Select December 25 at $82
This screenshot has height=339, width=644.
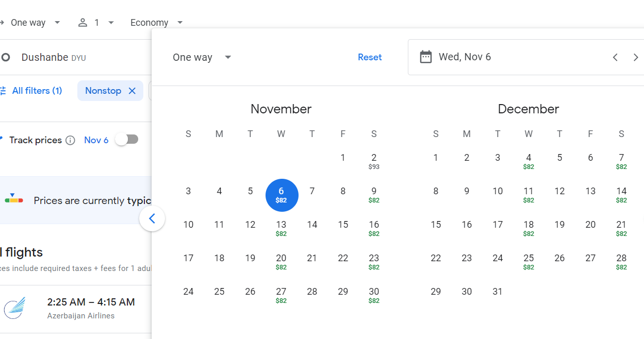point(529,261)
